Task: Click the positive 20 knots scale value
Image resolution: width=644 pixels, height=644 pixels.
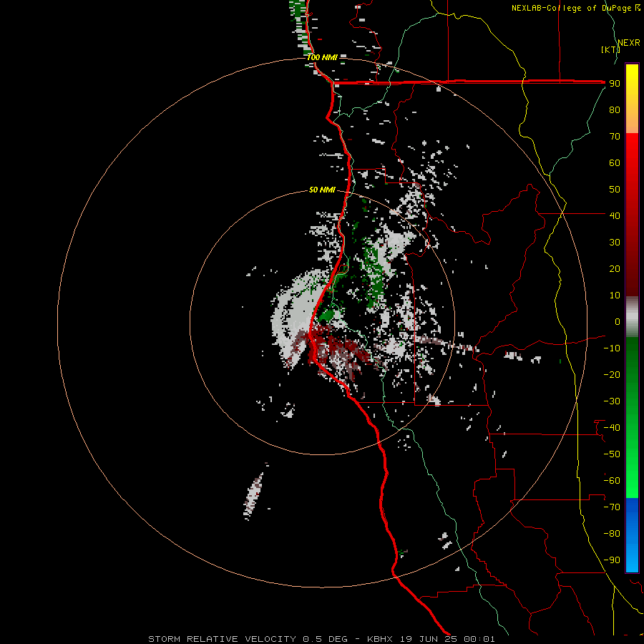Action: coord(615,268)
